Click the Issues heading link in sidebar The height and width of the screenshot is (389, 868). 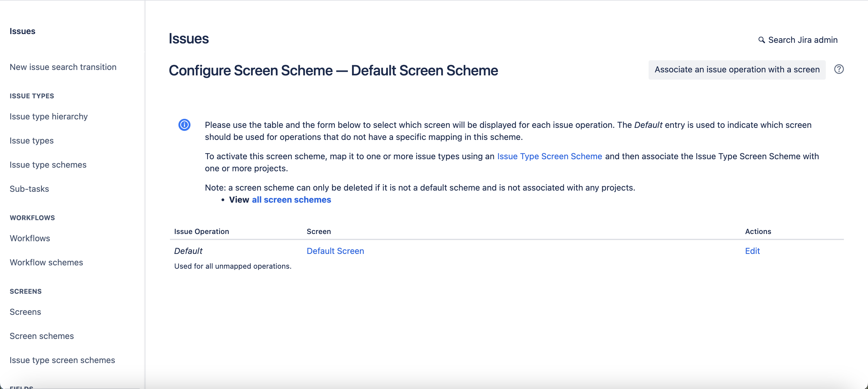22,31
